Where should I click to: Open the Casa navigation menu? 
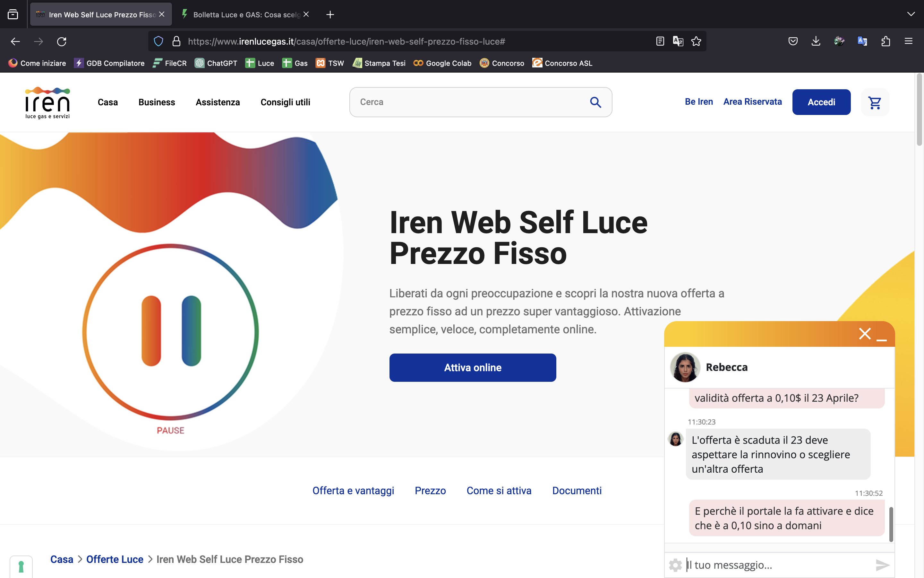click(108, 102)
